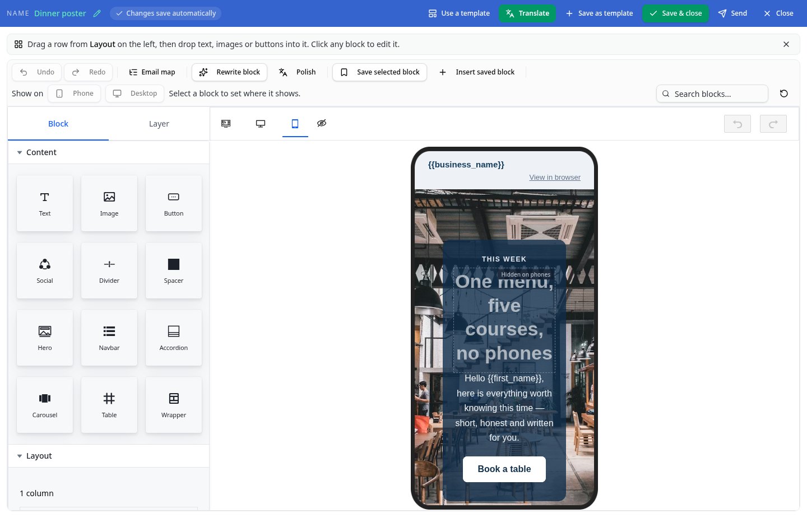Switch to the Block tab
807x532 pixels.
58,124
